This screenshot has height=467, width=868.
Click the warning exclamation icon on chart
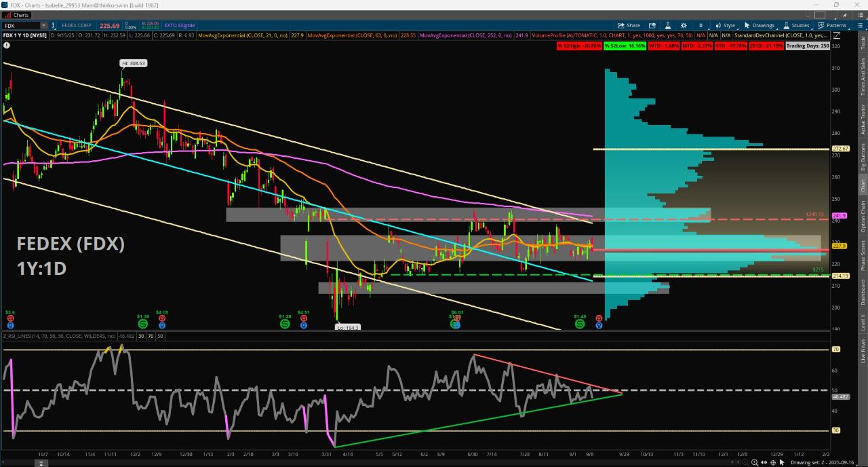coord(7,45)
